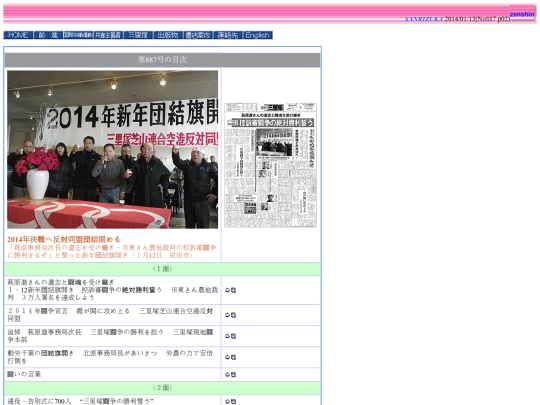Image resolution: width=540 pixels, height=405 pixels.
Task: Open the newspaper front page thumbnail
Action: 270,165
